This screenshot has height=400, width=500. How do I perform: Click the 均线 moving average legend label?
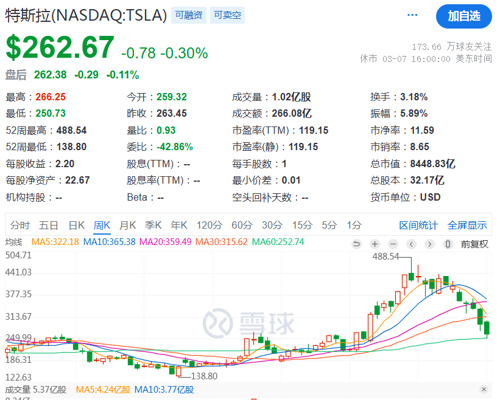[14, 242]
